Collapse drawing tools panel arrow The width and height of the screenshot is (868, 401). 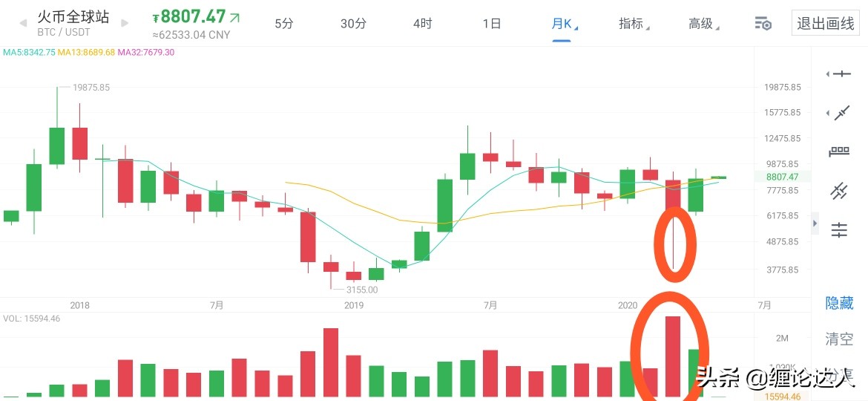click(815, 223)
